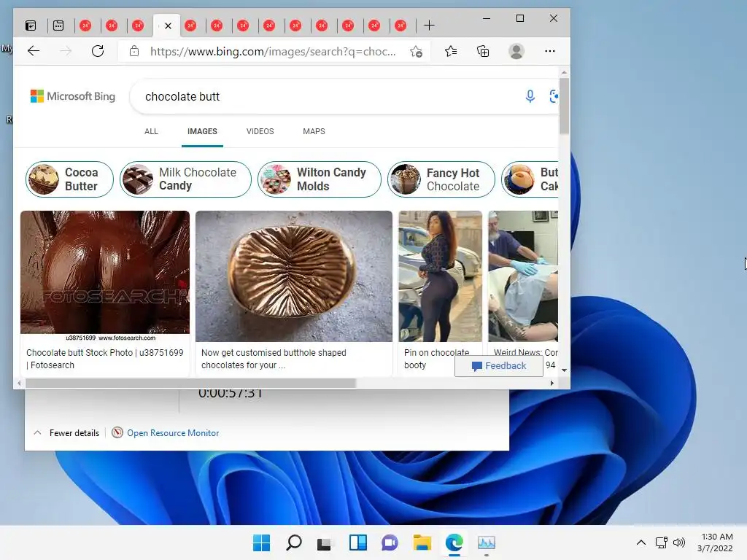Open the volume control tray icon
747x560 pixels.
point(679,542)
